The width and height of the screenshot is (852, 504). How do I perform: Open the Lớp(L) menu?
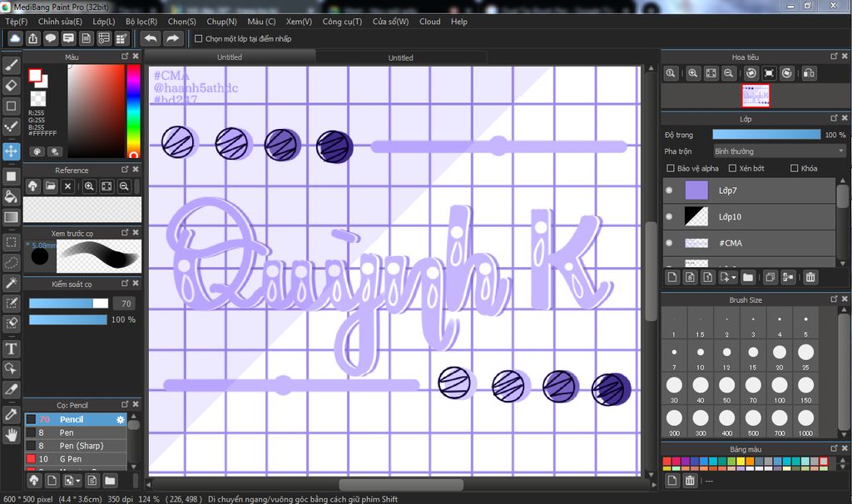click(x=103, y=21)
